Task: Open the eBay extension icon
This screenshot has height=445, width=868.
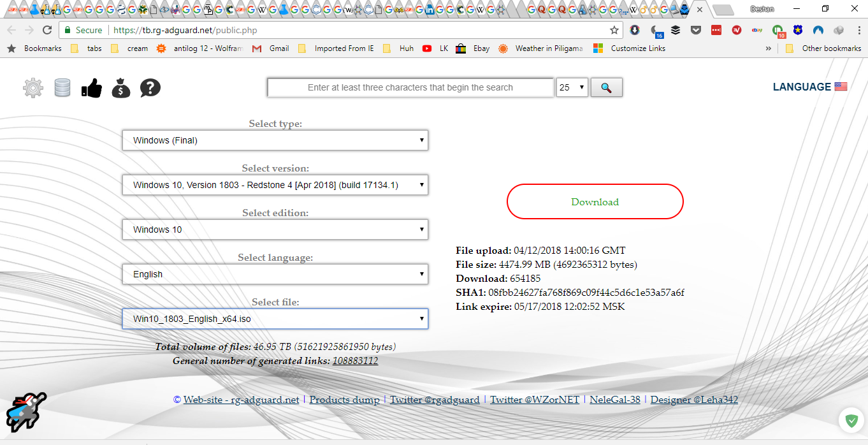Action: click(757, 30)
